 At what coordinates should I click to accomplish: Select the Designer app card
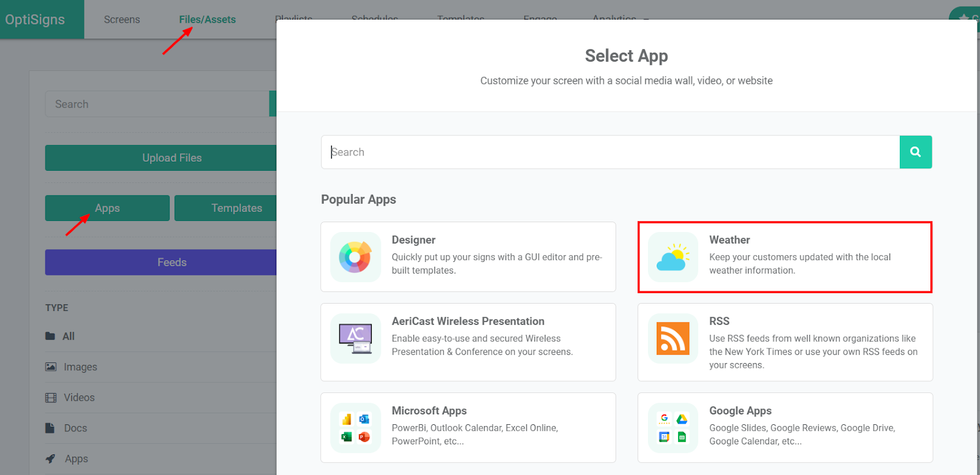point(469,257)
